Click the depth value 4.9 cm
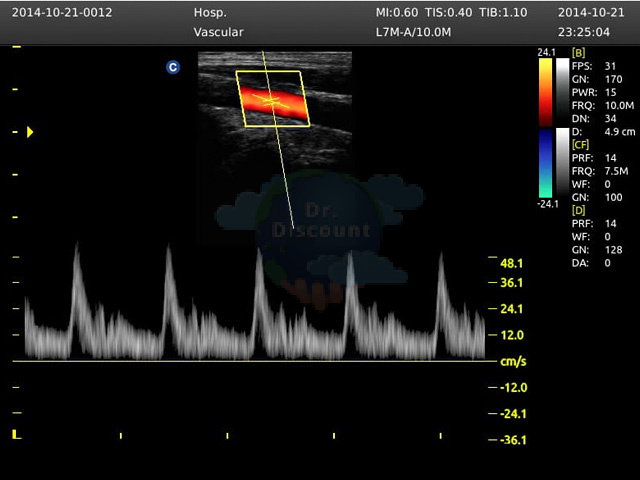This screenshot has width=640, height=480. click(620, 132)
